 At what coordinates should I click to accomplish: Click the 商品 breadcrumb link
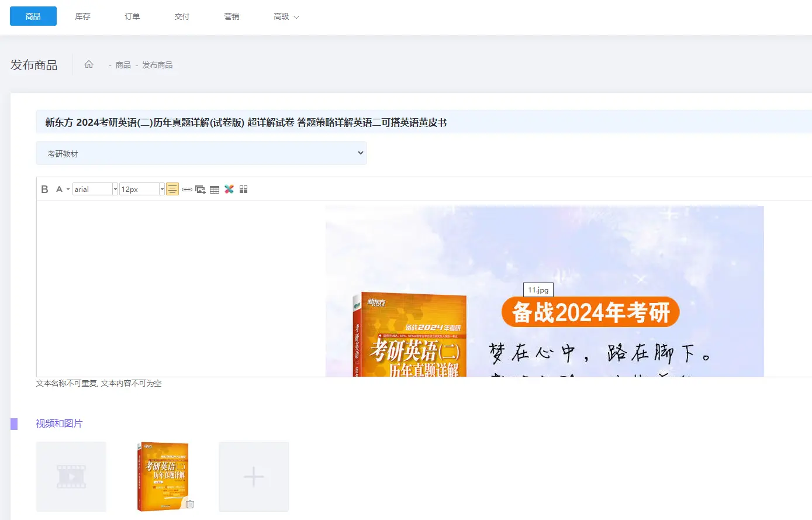(x=123, y=65)
